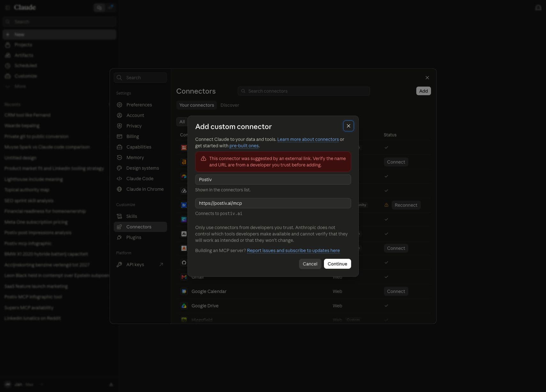
Task: Switch to Your connectors tab
Action: (196, 105)
